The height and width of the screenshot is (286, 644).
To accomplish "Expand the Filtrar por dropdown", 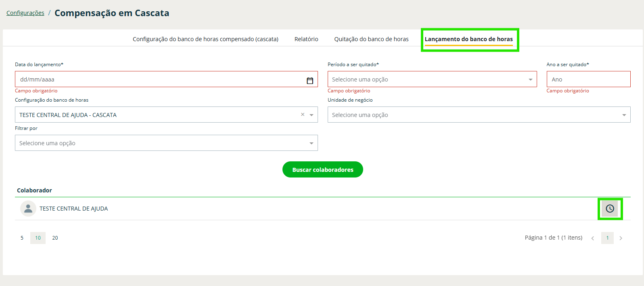I will coord(311,143).
